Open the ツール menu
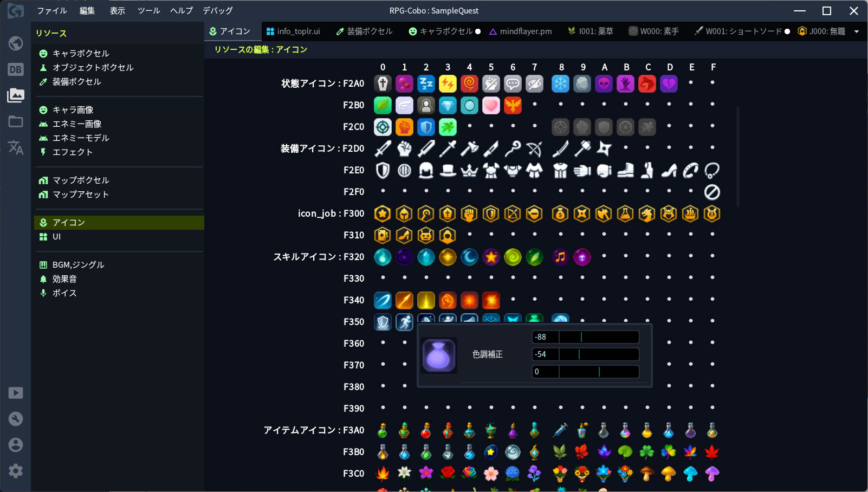Image resolution: width=868 pixels, height=492 pixels. (x=148, y=11)
